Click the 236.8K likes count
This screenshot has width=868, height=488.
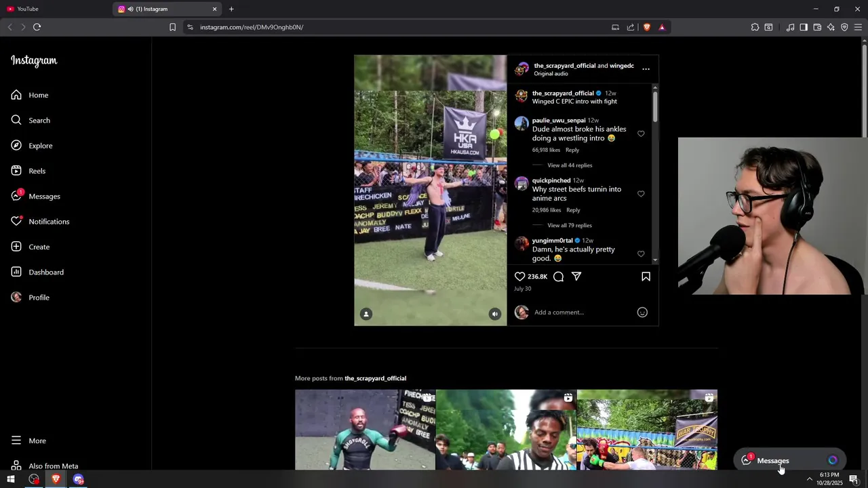coord(537,277)
